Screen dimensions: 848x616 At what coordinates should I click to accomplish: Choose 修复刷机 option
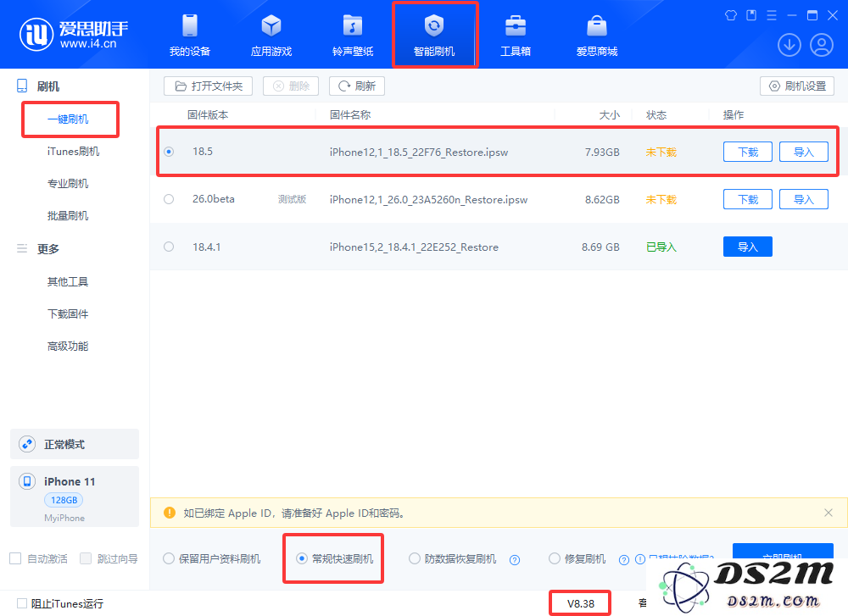(x=577, y=558)
